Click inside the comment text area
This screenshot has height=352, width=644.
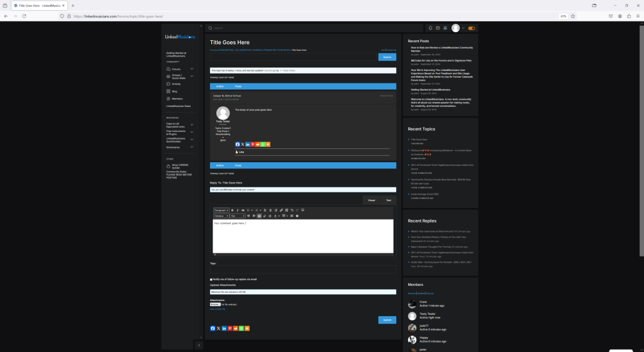click(303, 236)
